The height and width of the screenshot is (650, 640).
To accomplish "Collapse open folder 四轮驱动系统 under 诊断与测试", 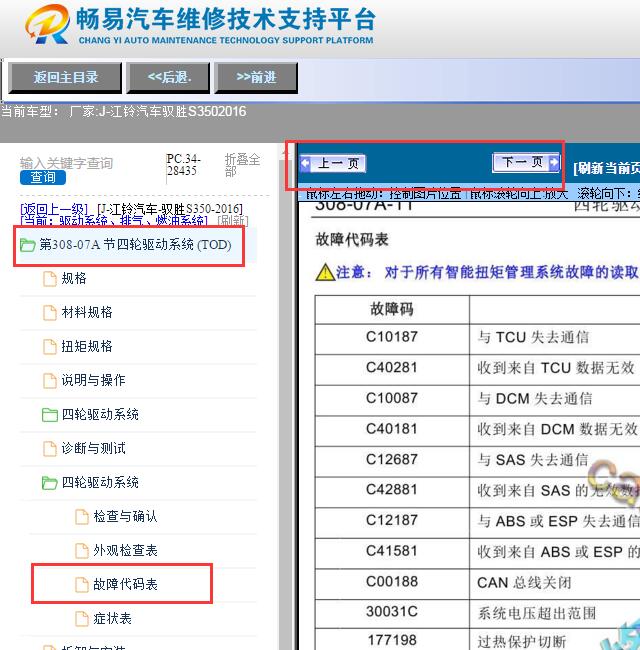I will click(x=50, y=483).
